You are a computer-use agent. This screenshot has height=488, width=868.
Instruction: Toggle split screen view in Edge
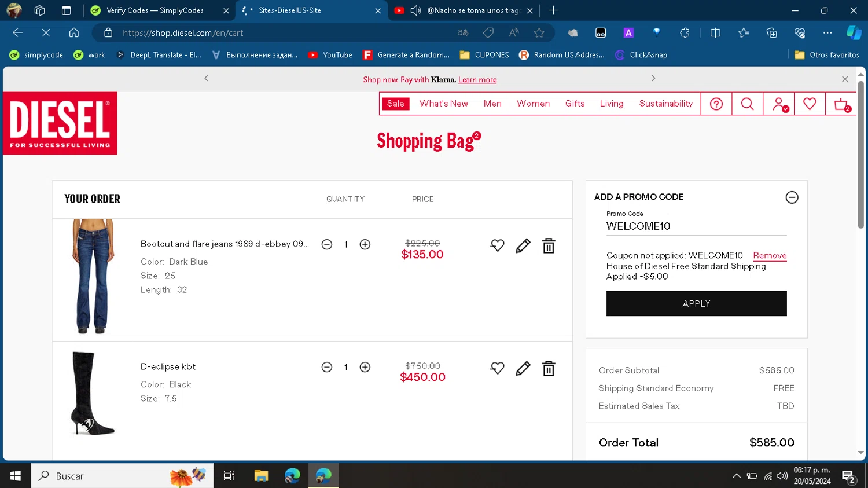715,33
